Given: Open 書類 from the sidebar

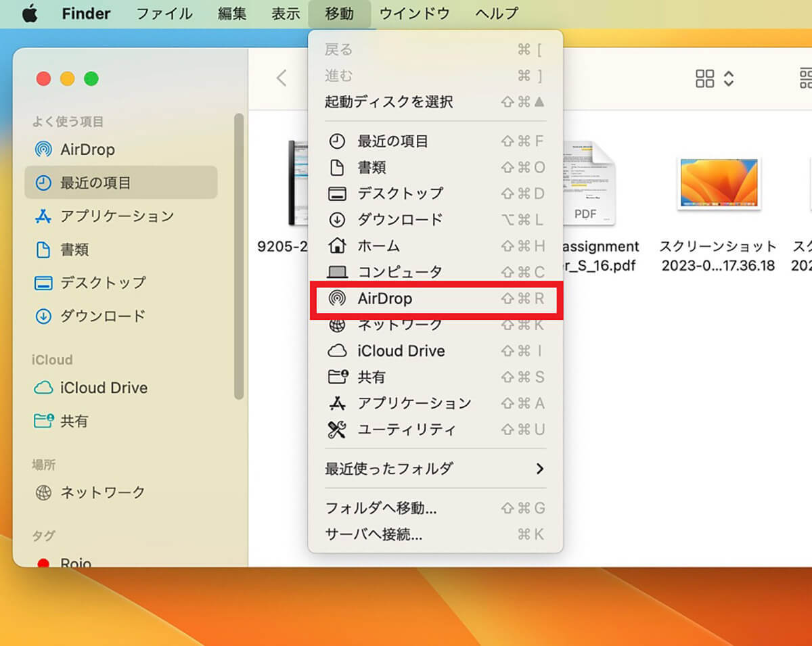Looking at the screenshot, I should 121,249.
